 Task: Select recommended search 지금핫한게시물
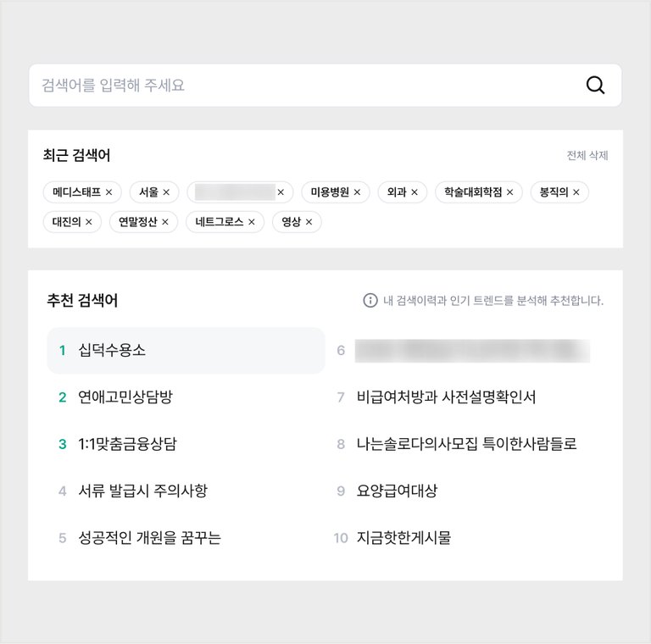[403, 538]
